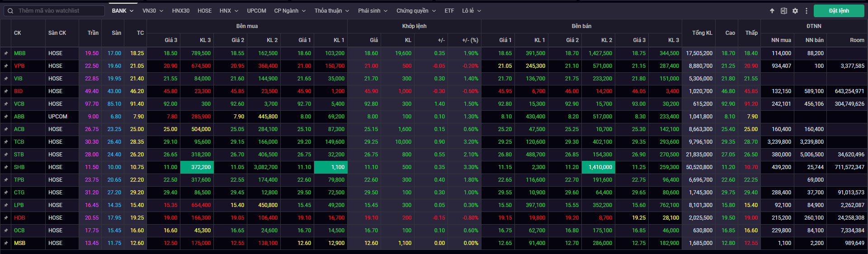This screenshot has width=868, height=254.
Task: Open the VN30 dropdown menu
Action: pos(152,11)
